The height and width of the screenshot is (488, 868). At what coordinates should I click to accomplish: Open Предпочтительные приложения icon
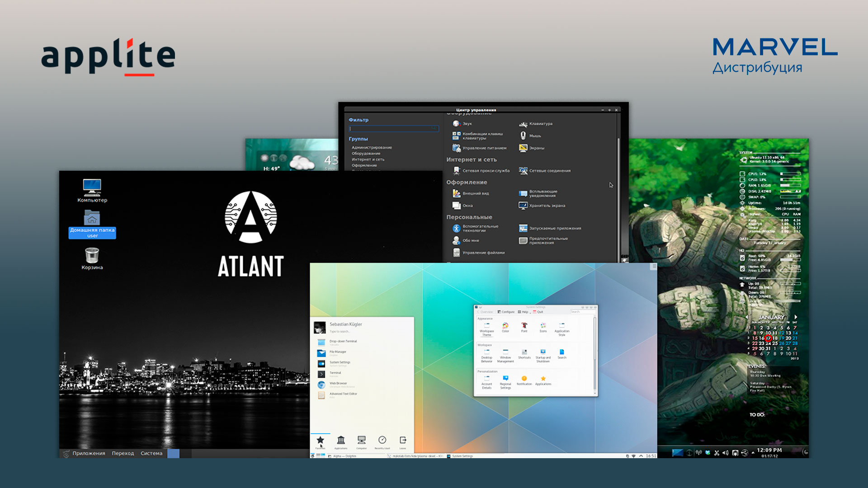[543, 240]
